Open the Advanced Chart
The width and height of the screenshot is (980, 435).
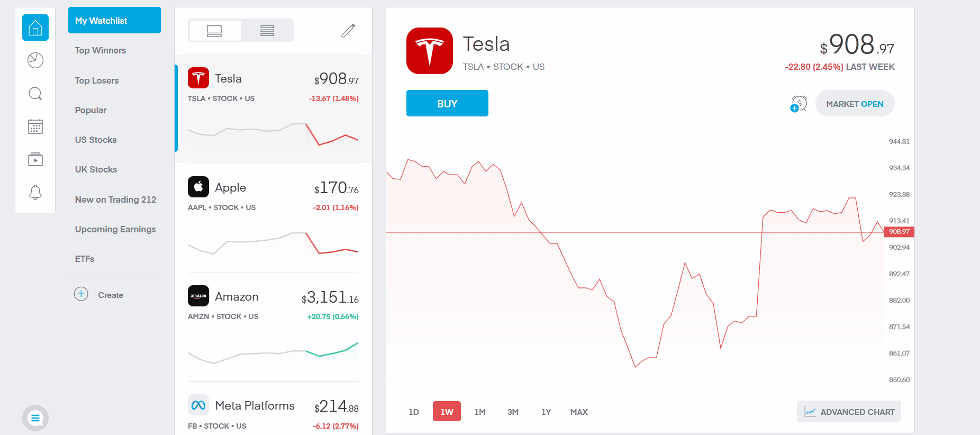[x=849, y=411]
